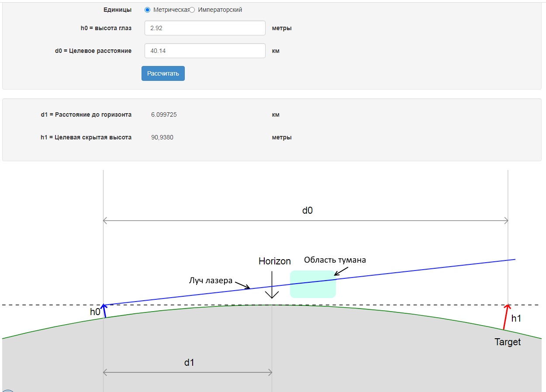546x392 pixels.
Task: Click the d1 dimension label in diagram
Action: point(189,362)
